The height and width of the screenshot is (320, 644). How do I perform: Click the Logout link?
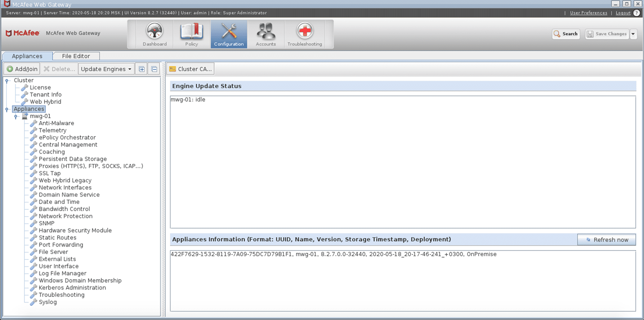(x=623, y=13)
